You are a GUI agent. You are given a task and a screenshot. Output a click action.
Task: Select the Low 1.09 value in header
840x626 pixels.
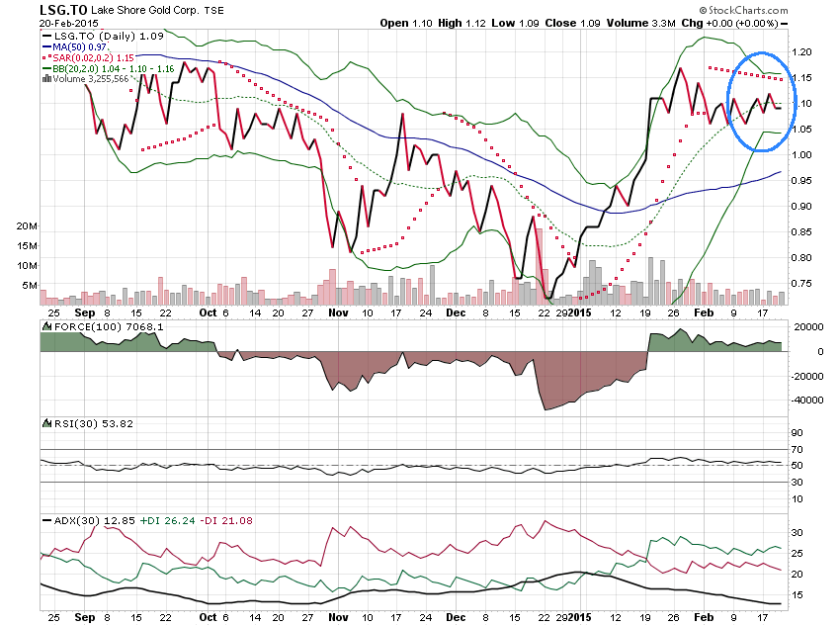[515, 23]
